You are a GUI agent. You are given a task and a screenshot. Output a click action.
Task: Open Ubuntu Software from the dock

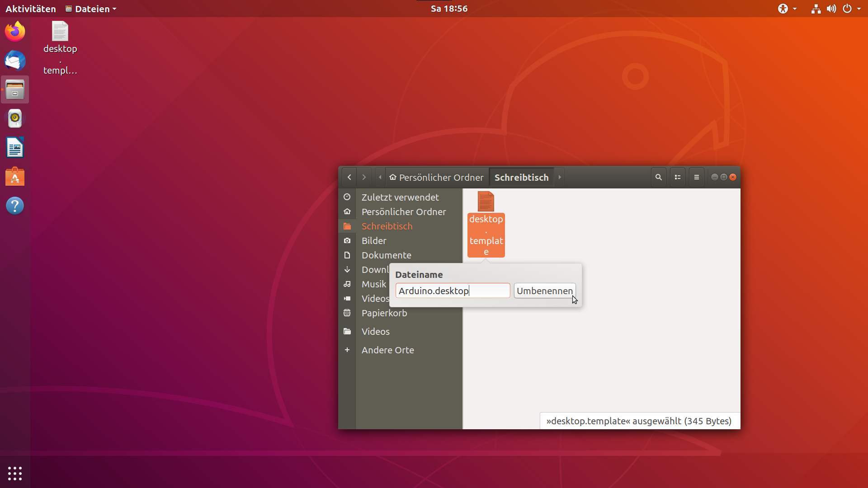pyautogui.click(x=15, y=177)
